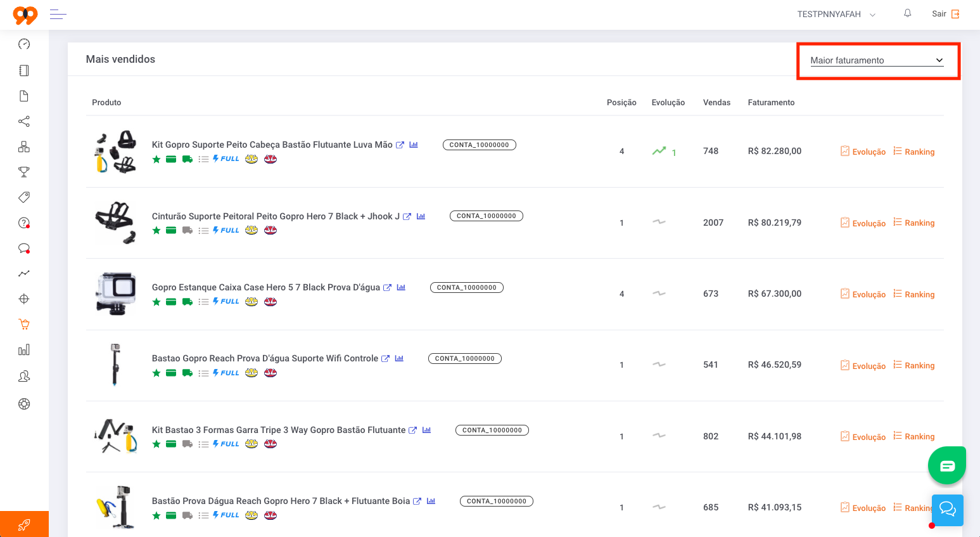Screen dimensions: 980x537
Task: Click CONTA_10000000 badge on Kit Gopro Suporte row
Action: click(x=480, y=145)
